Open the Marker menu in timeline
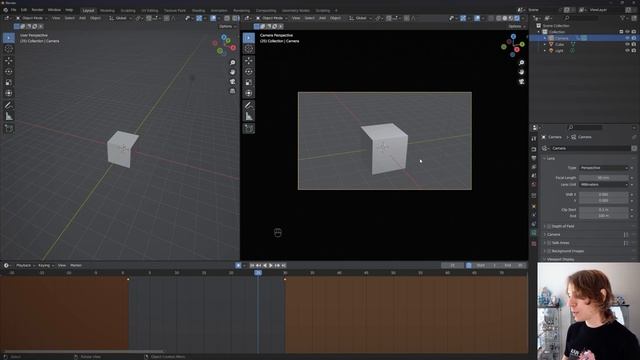 click(76, 265)
